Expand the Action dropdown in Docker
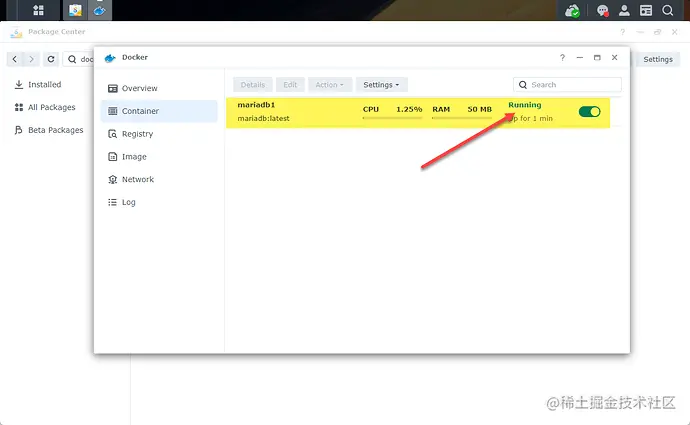 coord(330,85)
